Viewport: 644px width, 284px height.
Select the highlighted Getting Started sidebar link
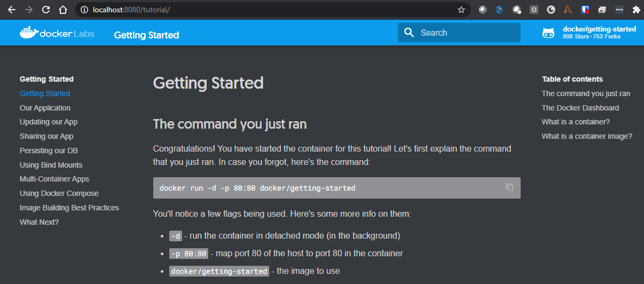(x=45, y=93)
